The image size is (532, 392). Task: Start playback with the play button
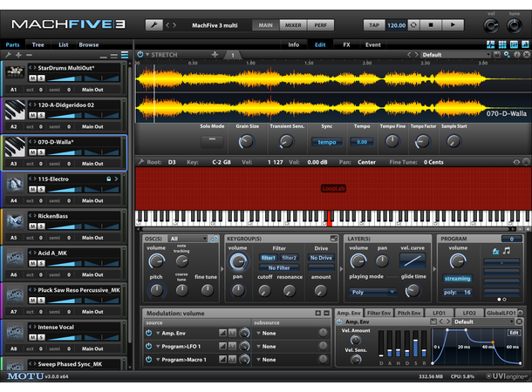coord(453,25)
